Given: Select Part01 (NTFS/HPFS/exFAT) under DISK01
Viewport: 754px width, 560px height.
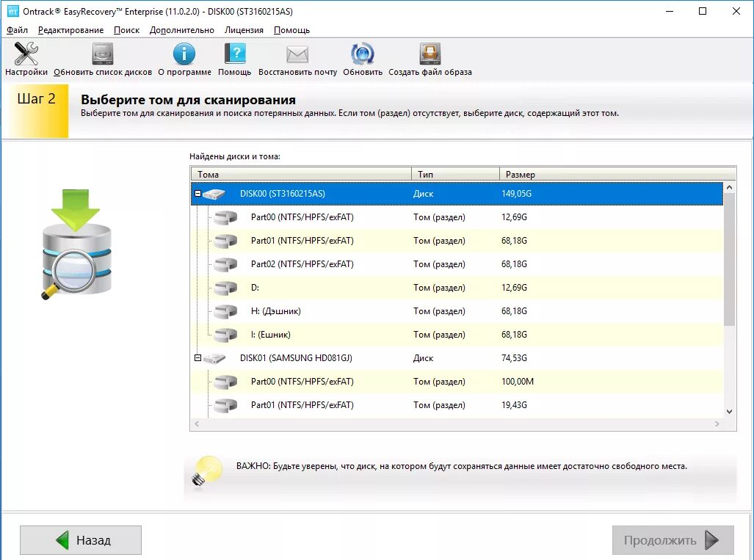Looking at the screenshot, I should 302,405.
